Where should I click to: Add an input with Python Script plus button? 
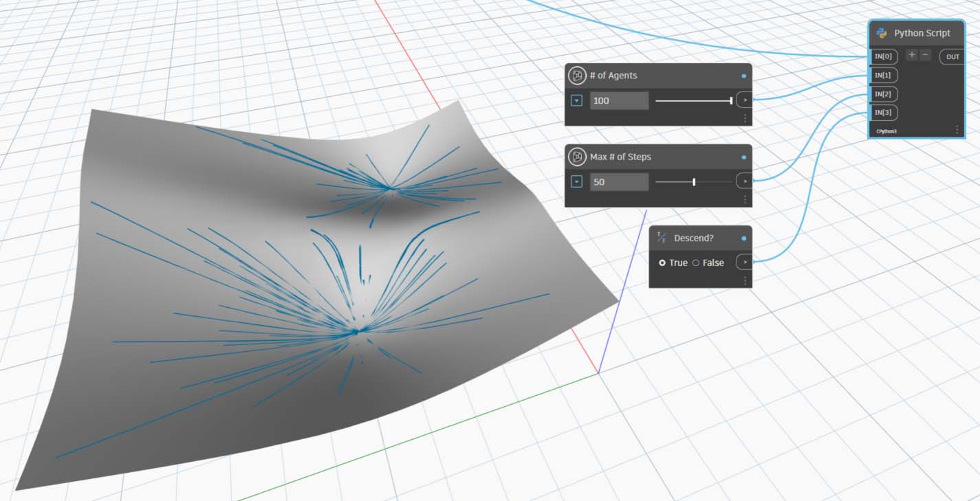[x=912, y=55]
